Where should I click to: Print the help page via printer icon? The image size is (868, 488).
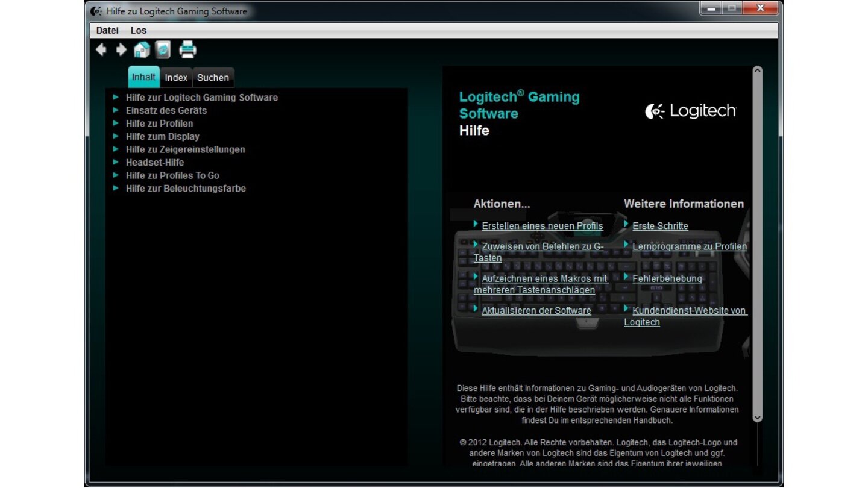pos(187,49)
